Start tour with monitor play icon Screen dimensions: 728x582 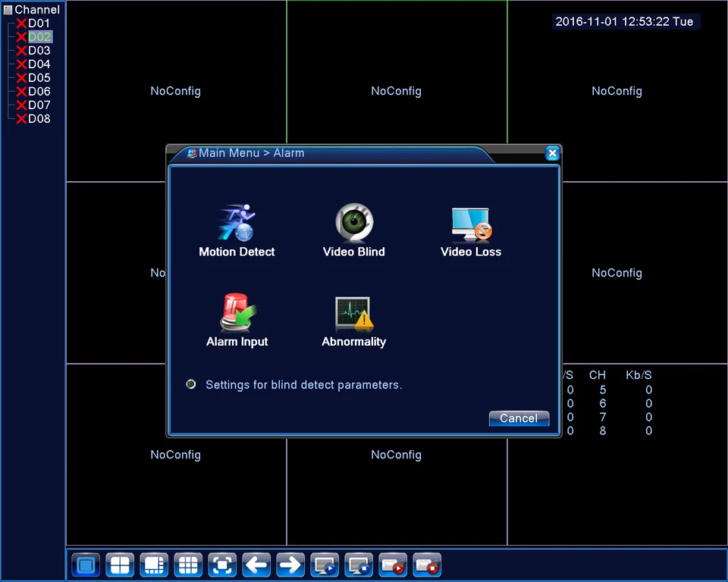click(325, 565)
